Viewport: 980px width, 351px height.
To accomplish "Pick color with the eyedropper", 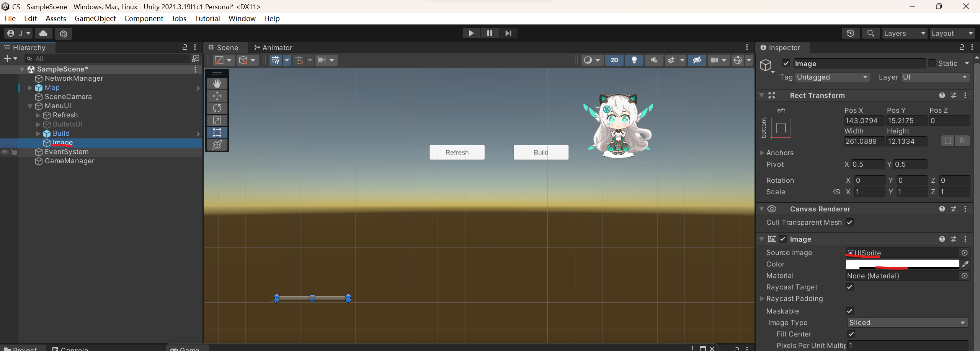I will click(x=965, y=264).
